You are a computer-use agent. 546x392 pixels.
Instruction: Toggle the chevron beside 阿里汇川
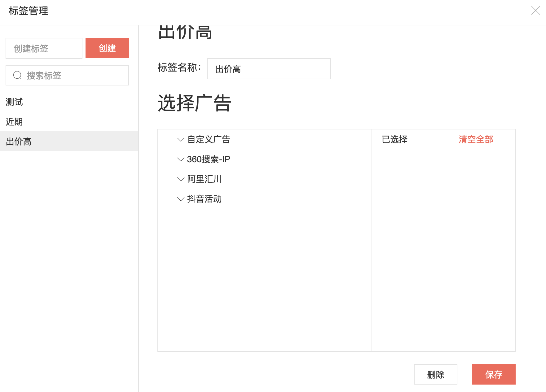point(181,179)
